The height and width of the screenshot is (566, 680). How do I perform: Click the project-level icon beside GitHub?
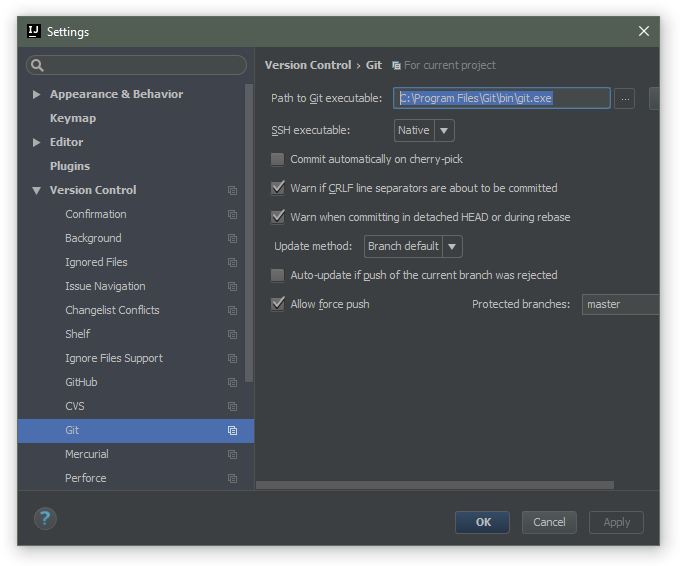[232, 382]
